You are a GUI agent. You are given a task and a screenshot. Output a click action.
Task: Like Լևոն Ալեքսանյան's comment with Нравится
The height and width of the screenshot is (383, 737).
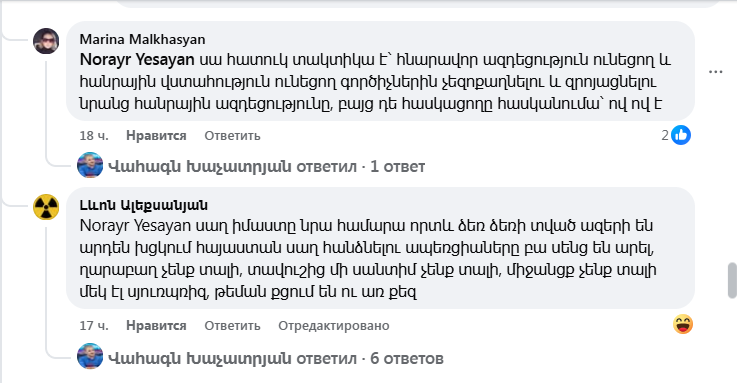[x=156, y=326]
